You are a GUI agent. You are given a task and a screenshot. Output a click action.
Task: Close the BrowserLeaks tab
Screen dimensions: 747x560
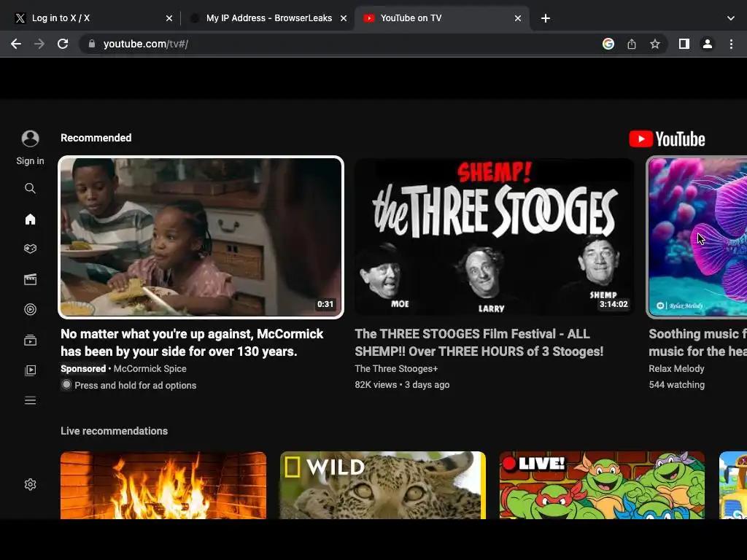344,18
